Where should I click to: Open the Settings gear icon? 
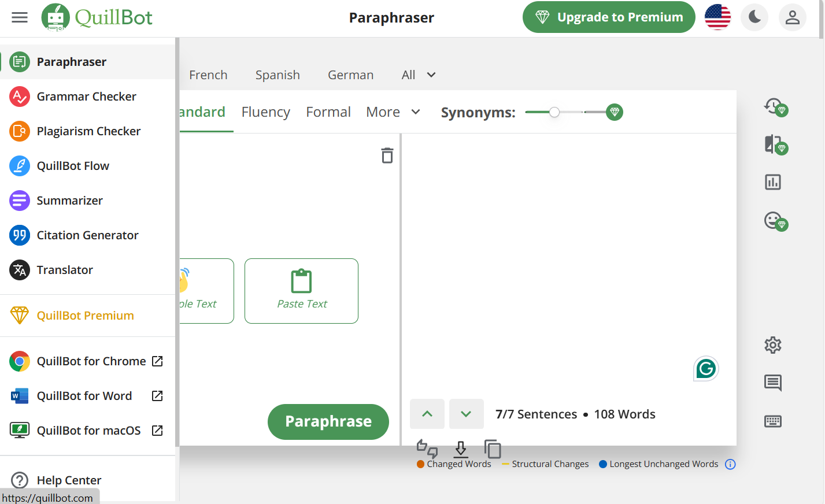[x=773, y=345]
